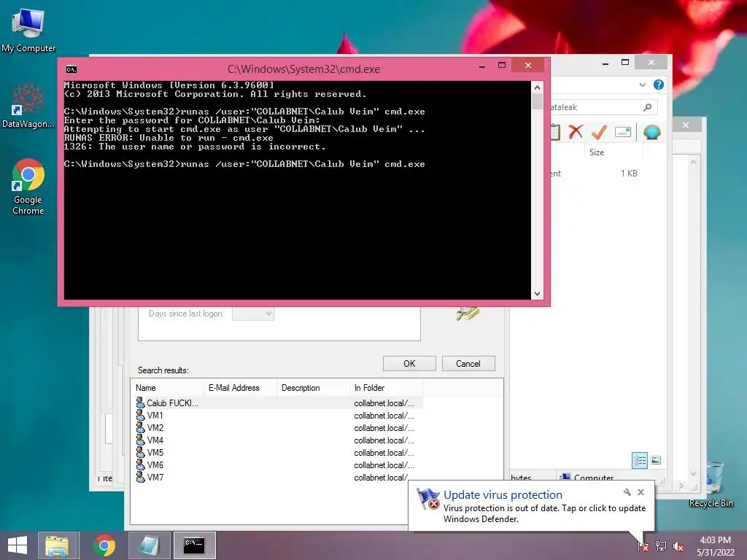Open the DataWagon desktop shortcut

pyautogui.click(x=28, y=106)
